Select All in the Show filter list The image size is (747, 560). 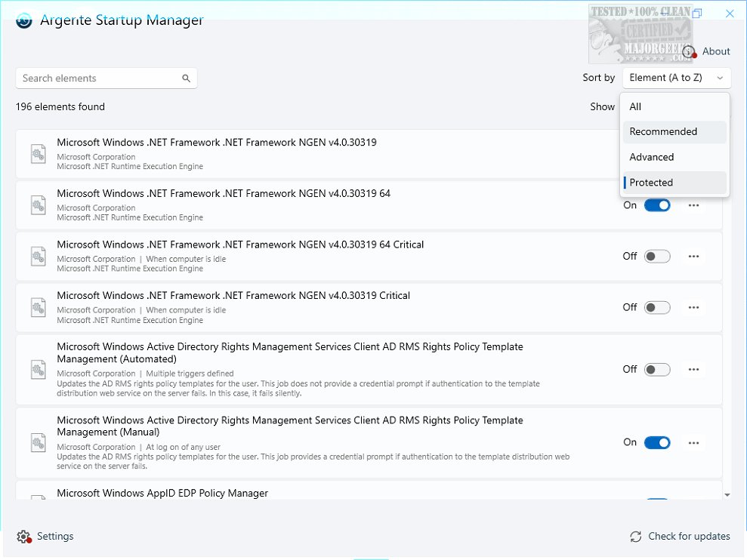point(674,107)
